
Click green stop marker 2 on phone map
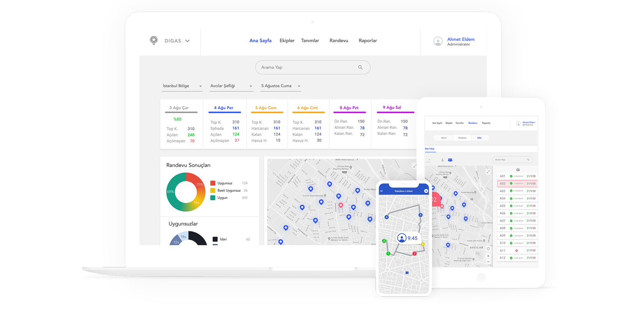(384, 241)
